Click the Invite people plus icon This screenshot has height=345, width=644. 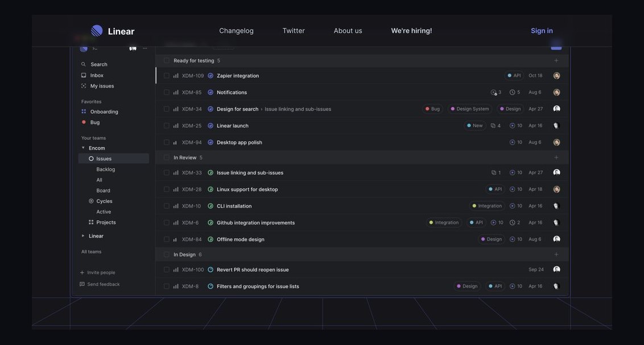(82, 272)
